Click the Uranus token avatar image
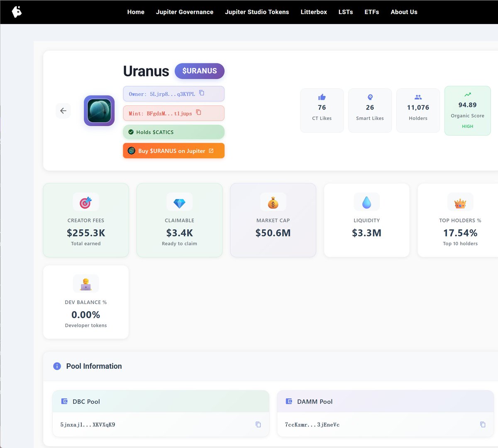The height and width of the screenshot is (448, 498). click(99, 111)
